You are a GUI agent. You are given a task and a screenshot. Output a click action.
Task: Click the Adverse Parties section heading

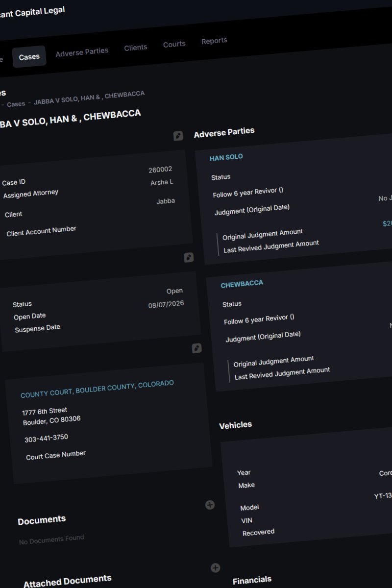pos(224,132)
